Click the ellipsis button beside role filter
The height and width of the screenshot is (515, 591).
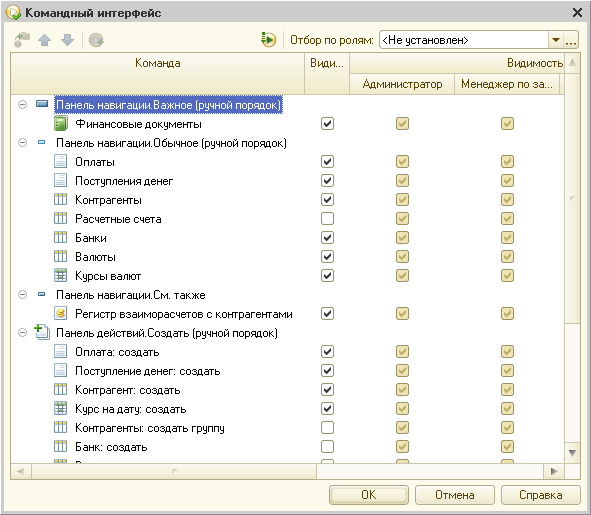pos(571,40)
